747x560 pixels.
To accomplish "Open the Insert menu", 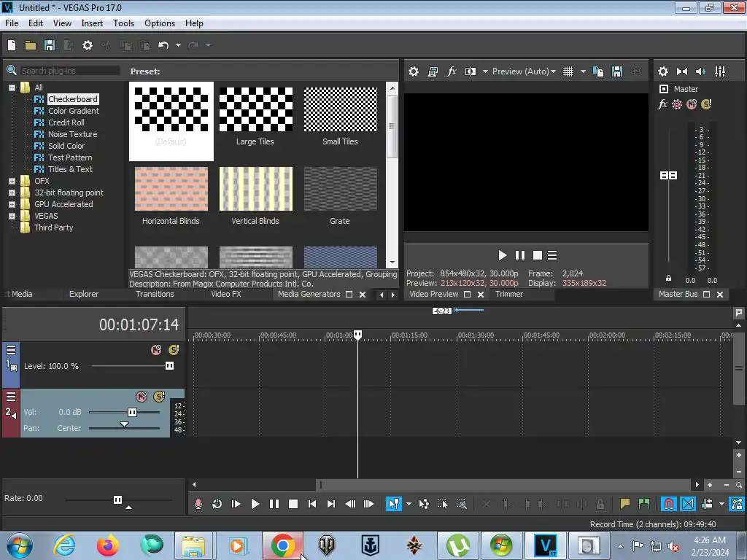I will [92, 23].
